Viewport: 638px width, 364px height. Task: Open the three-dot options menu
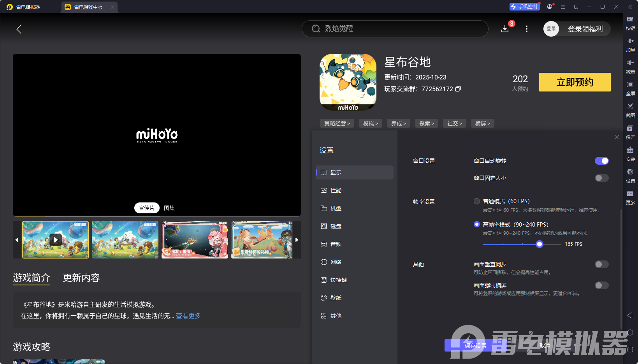(x=527, y=29)
